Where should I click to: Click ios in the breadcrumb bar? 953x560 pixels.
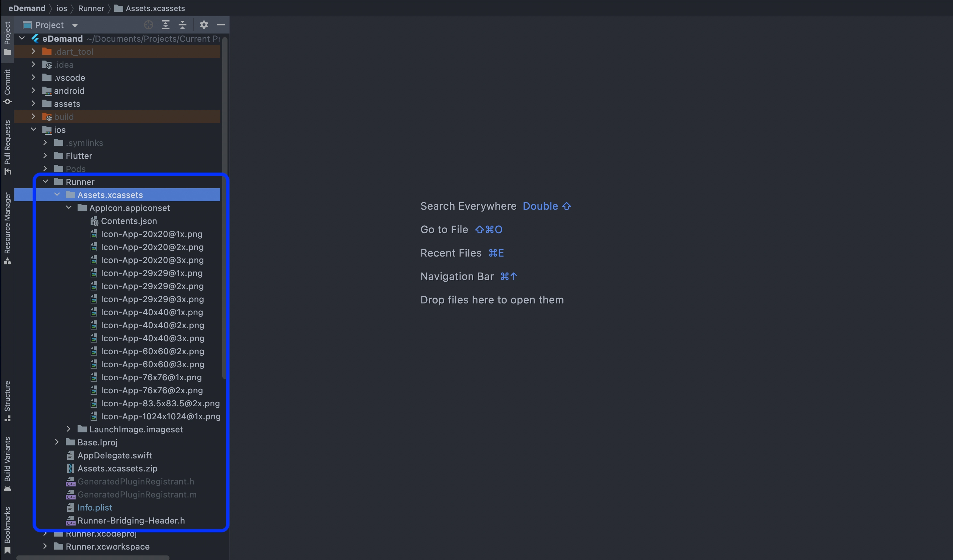click(62, 8)
